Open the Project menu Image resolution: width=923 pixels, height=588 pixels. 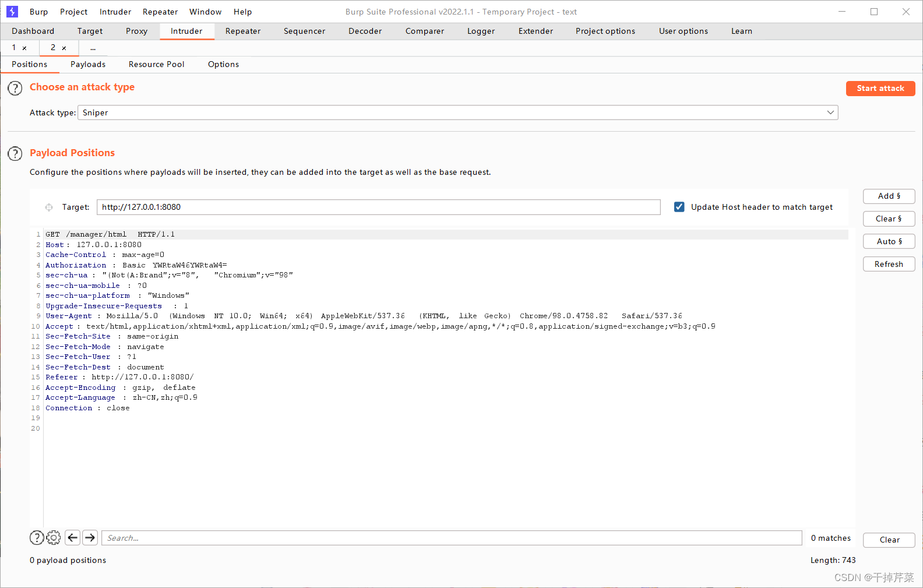[x=74, y=12]
